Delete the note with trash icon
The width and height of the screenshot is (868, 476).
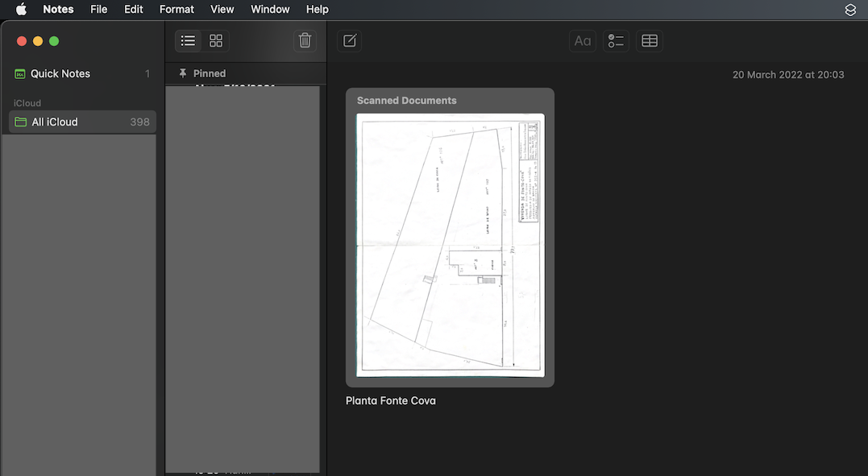305,41
